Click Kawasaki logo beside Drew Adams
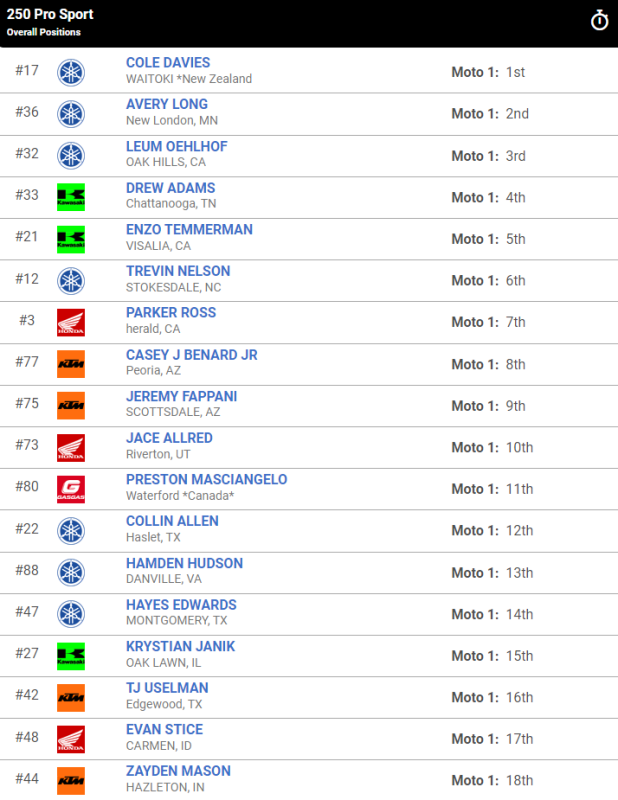Screen dimensions: 618x800 click(71, 197)
